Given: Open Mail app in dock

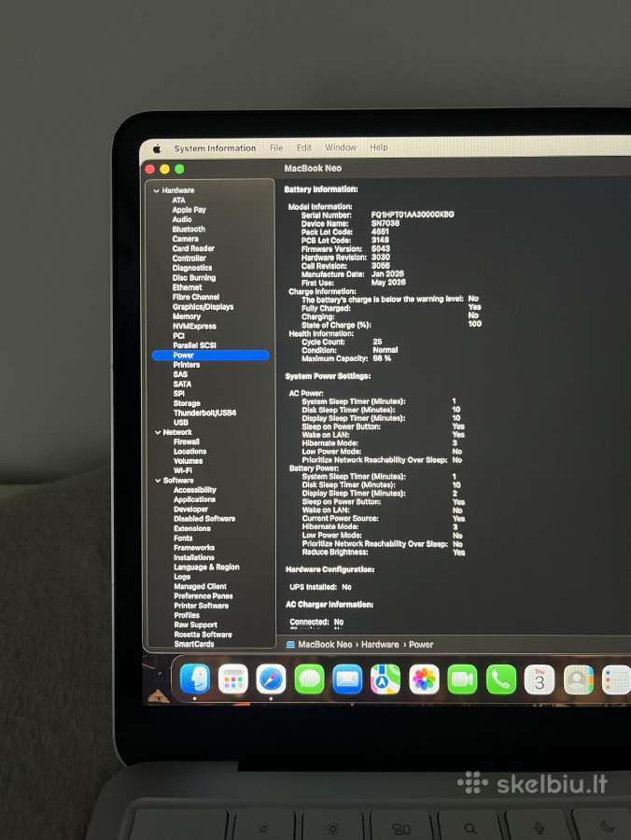Looking at the screenshot, I should point(347,679).
